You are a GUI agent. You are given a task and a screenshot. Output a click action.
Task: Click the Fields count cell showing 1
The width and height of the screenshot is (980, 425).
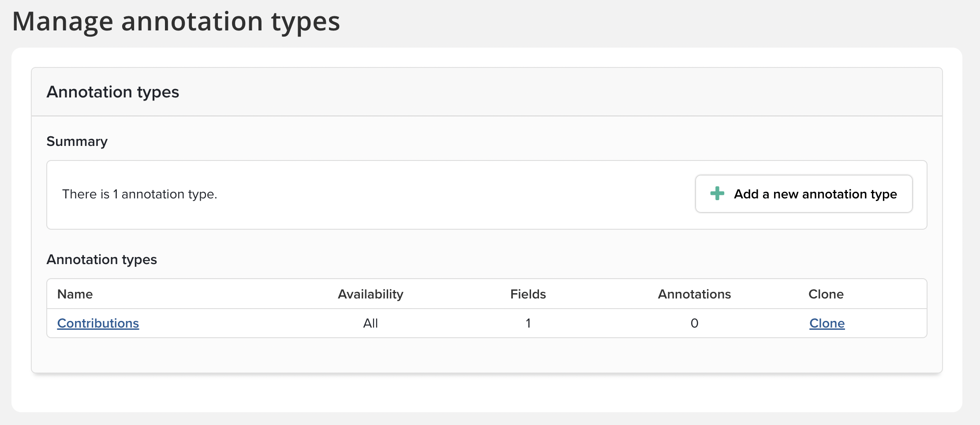coord(528,323)
